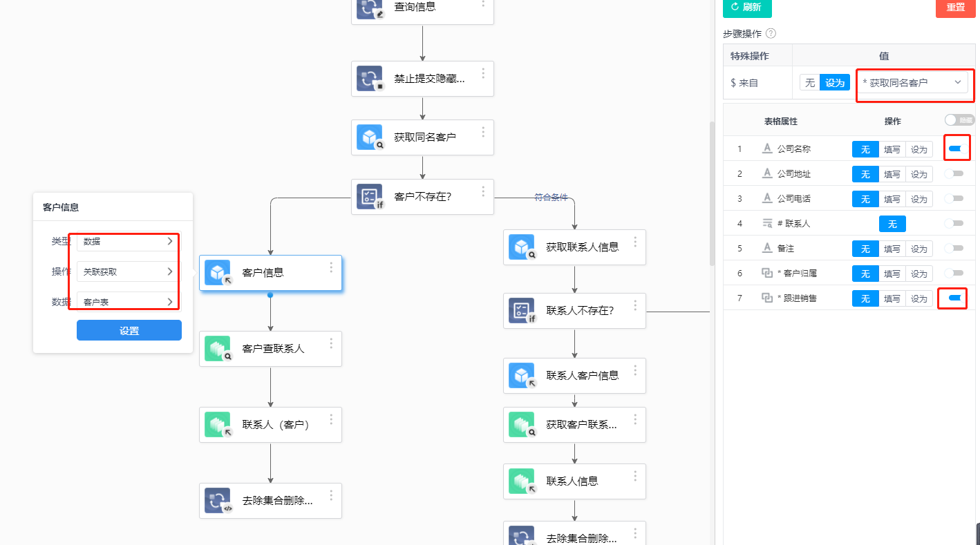The width and height of the screenshot is (980, 545).
Task: Open the 获取客户联系 node options menu
Action: (x=635, y=419)
